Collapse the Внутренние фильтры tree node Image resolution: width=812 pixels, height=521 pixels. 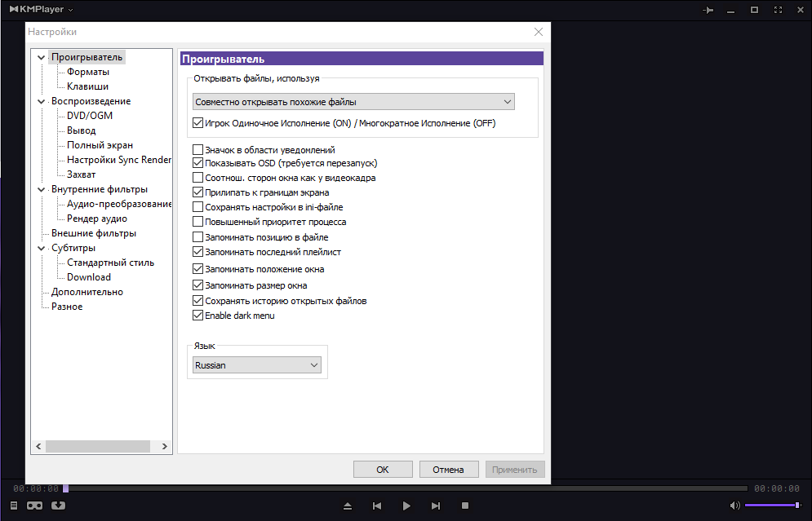[41, 190]
